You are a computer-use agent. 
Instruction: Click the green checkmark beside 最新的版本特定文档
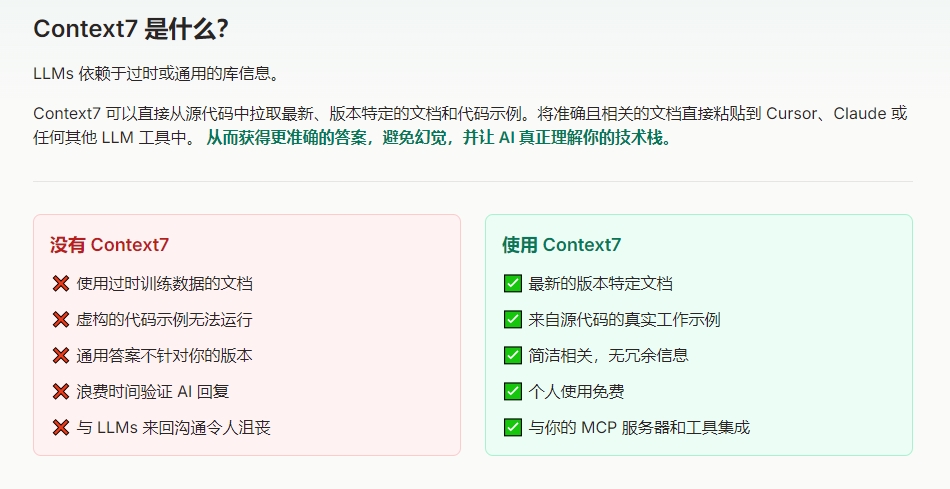(513, 284)
